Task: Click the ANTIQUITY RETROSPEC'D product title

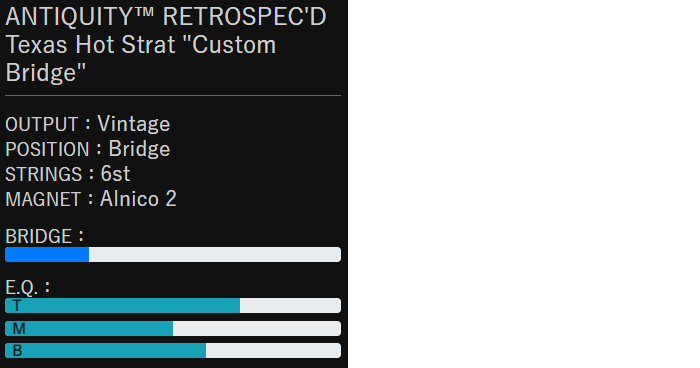Action: click(x=166, y=44)
